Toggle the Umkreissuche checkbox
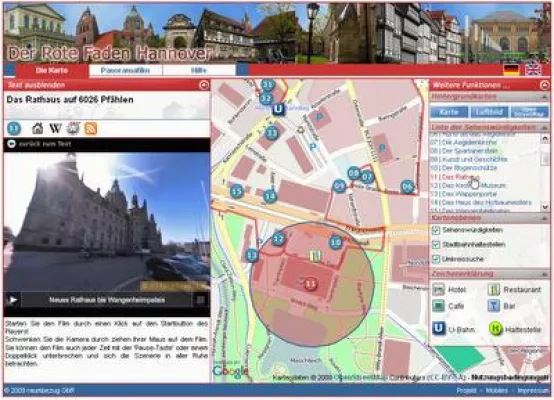 click(436, 259)
